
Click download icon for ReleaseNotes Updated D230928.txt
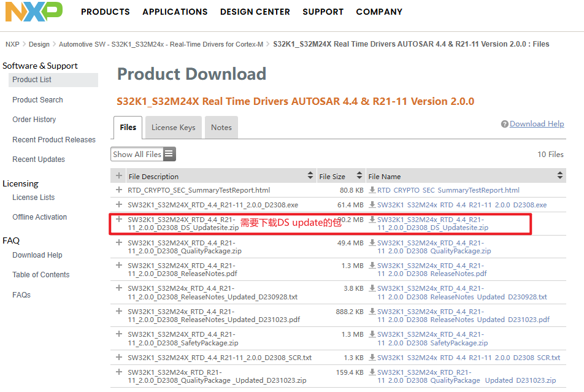pos(372,288)
